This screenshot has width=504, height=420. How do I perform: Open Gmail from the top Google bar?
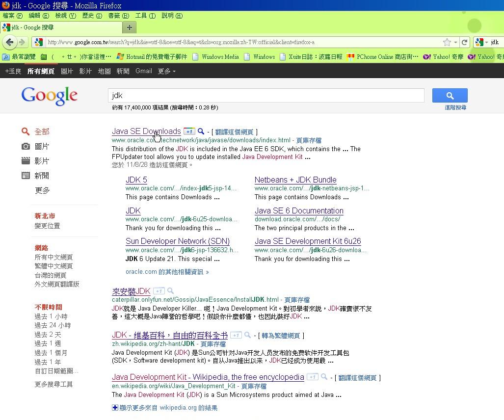tap(144, 71)
